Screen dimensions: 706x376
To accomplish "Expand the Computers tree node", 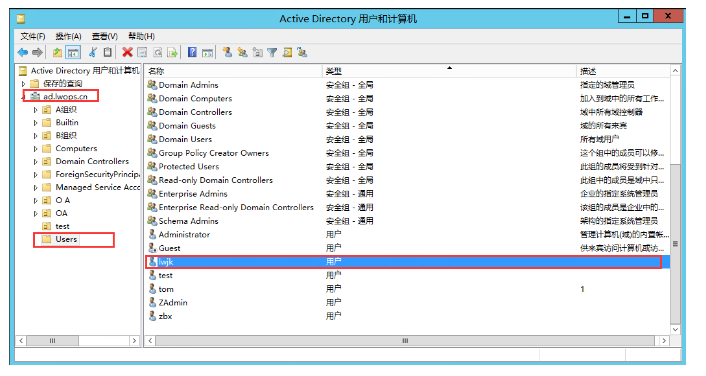I will pyautogui.click(x=36, y=149).
